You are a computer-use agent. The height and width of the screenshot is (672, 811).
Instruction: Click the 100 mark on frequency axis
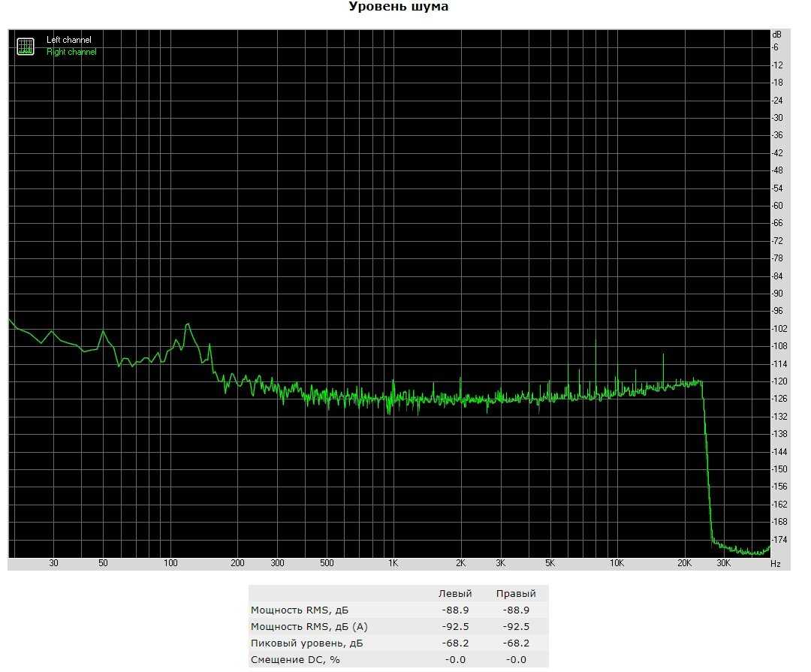pyautogui.click(x=170, y=563)
